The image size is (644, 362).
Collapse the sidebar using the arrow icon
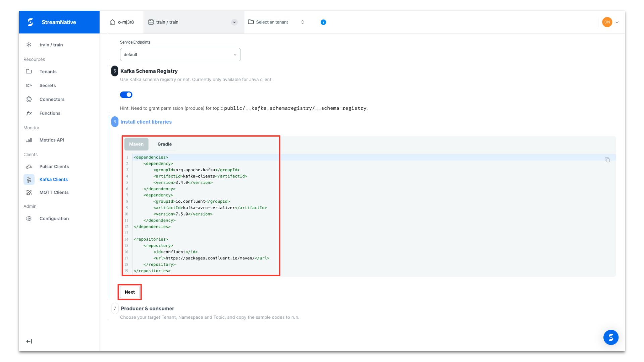(29, 341)
